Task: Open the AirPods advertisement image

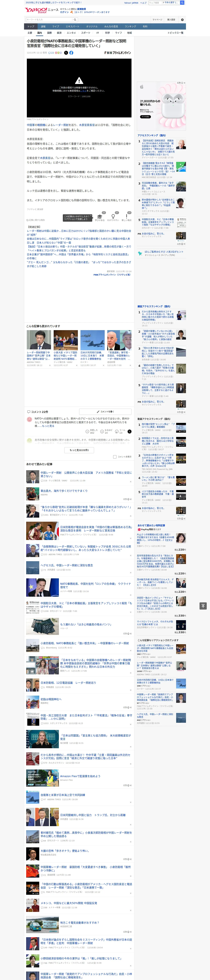Action: click(162, 106)
